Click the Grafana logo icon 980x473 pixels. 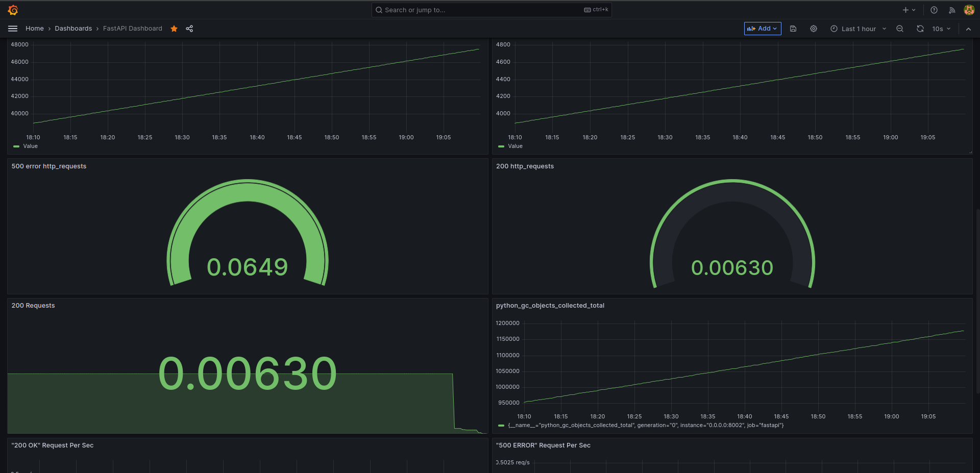click(x=13, y=10)
